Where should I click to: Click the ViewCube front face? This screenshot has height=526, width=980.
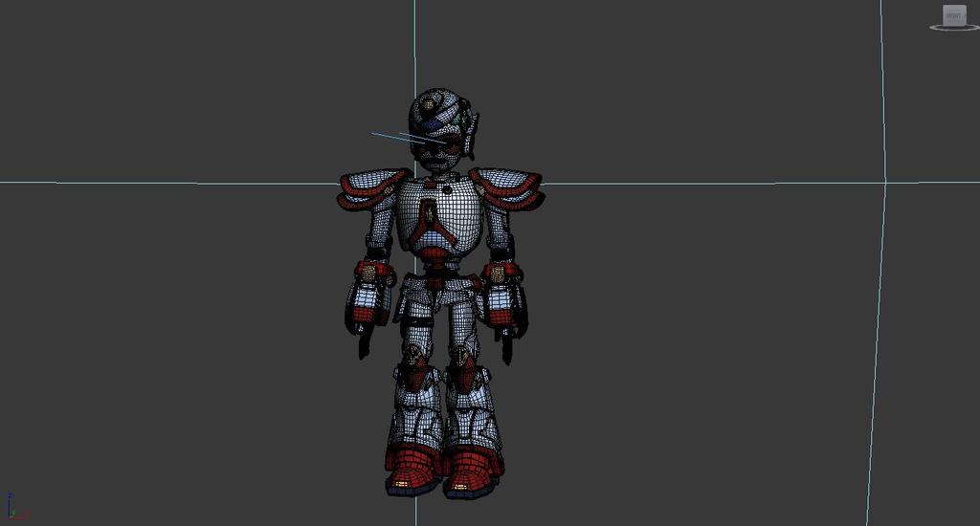954,14
